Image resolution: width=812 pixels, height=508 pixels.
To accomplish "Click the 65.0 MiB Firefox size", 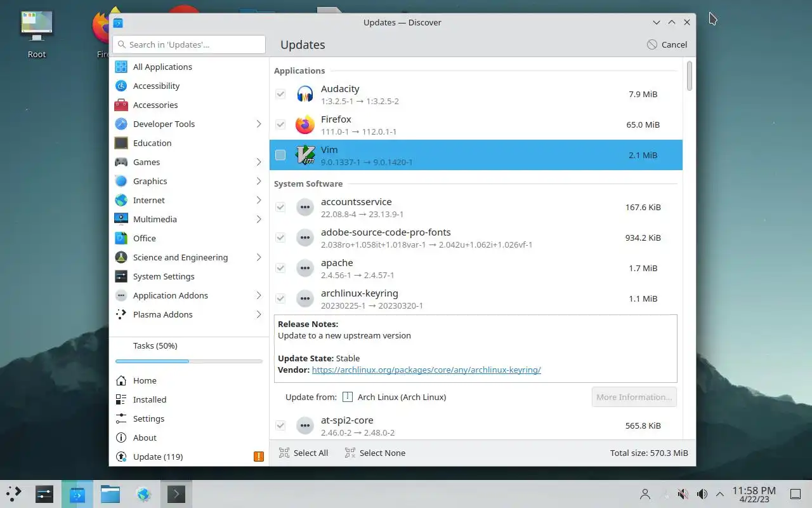I will (643, 124).
